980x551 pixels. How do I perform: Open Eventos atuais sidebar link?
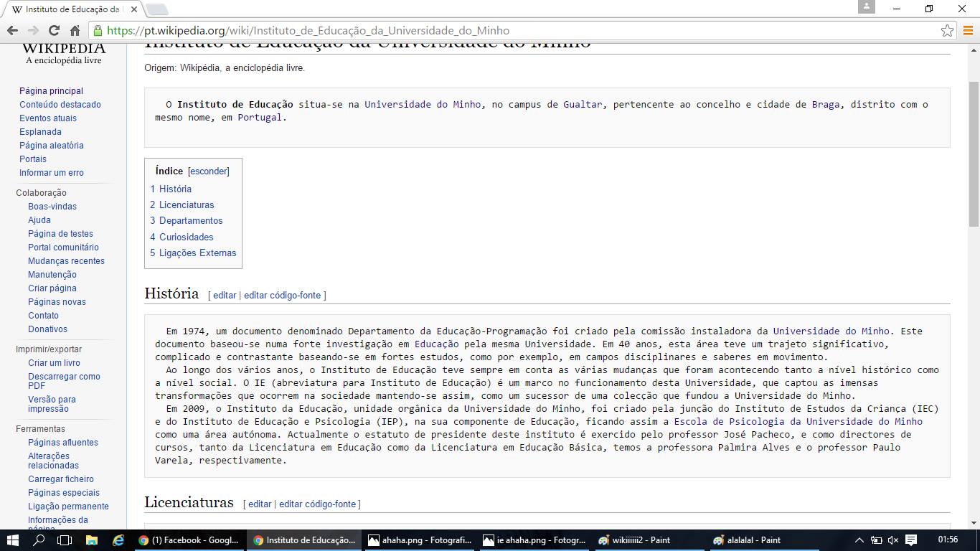point(48,118)
